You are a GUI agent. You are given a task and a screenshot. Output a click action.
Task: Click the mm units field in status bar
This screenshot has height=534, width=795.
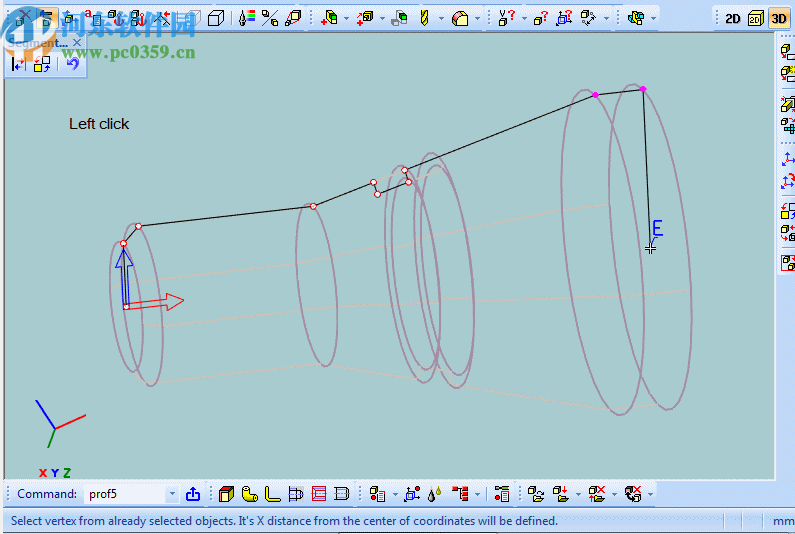(x=782, y=521)
